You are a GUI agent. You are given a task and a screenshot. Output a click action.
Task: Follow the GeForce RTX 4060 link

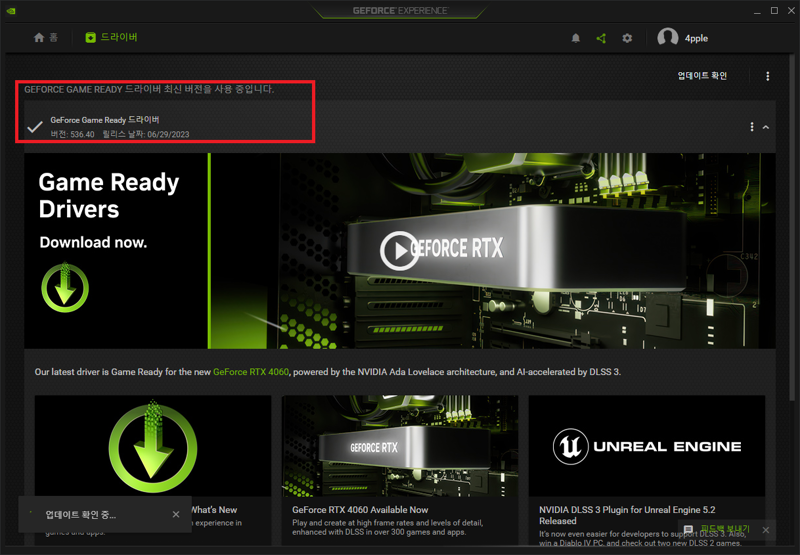pyautogui.click(x=251, y=372)
